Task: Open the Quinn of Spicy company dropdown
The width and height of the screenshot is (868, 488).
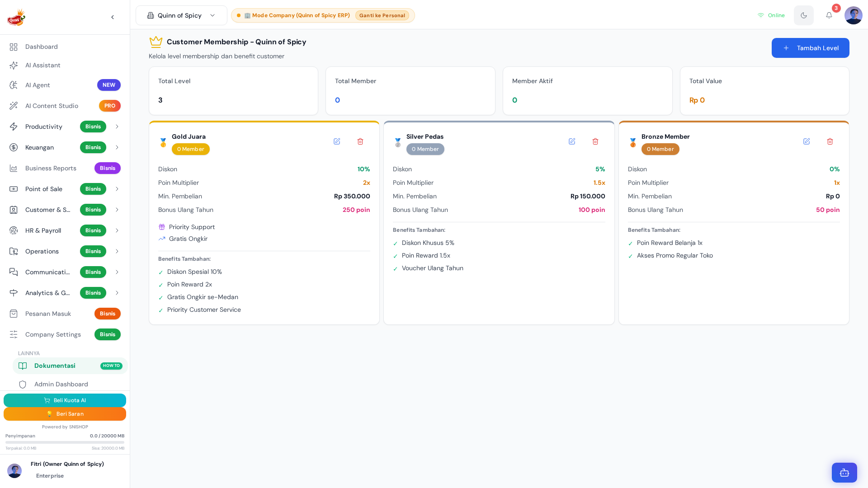Action: (181, 15)
